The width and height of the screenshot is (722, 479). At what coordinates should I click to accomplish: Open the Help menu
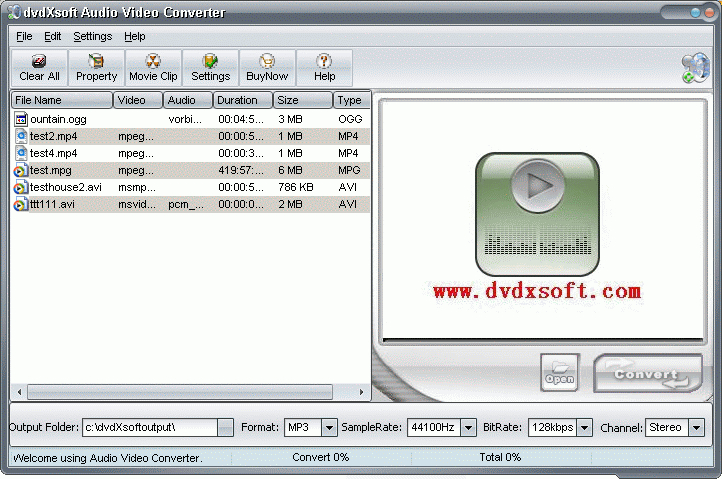134,36
